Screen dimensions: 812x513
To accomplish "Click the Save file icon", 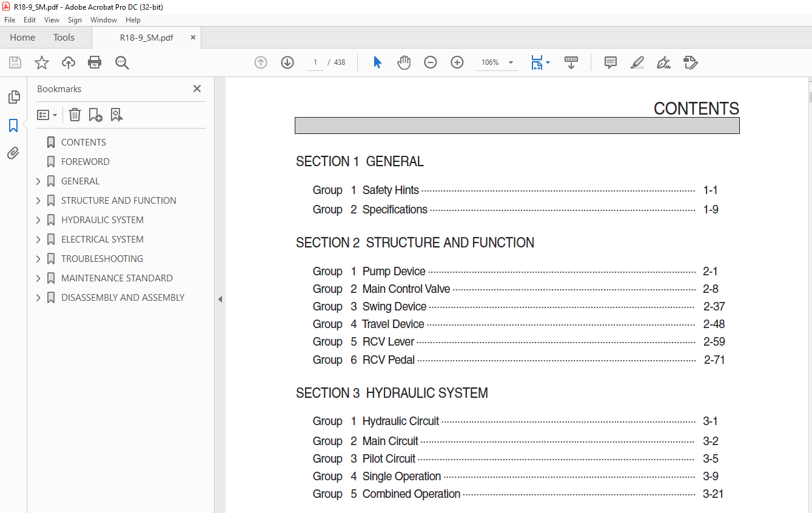I will 15,62.
